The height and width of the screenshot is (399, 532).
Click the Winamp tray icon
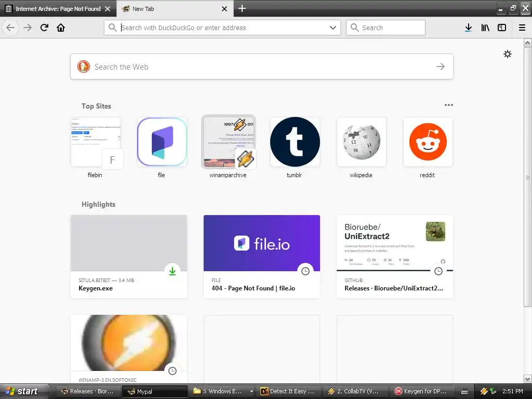(484, 392)
